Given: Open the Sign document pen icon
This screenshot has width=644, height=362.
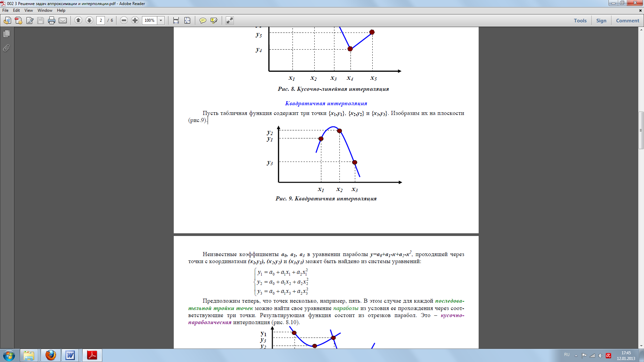Looking at the screenshot, I should point(30,20).
